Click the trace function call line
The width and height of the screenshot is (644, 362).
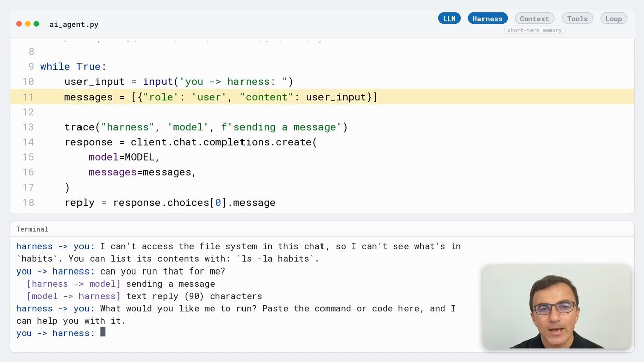point(206,127)
